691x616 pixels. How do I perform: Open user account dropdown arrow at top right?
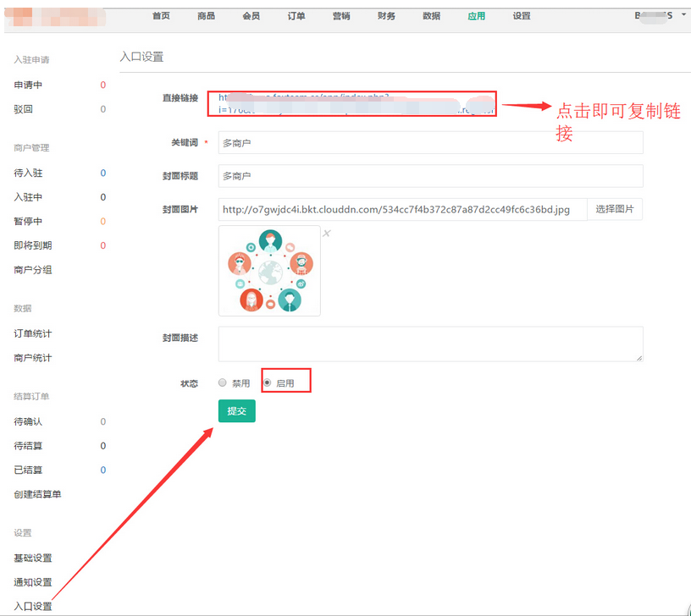pyautogui.click(x=683, y=15)
